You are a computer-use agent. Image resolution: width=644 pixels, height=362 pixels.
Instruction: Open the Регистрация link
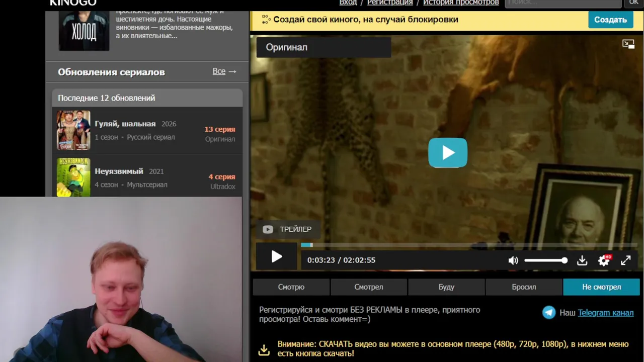[390, 3]
